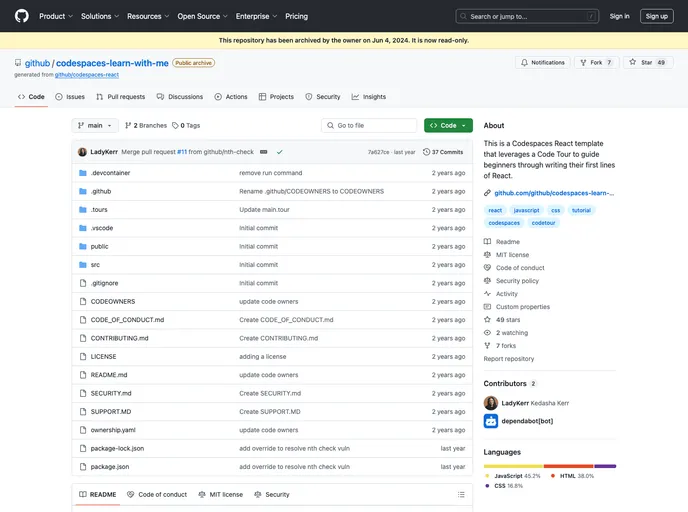The height and width of the screenshot is (512, 688).
Task: Focus the Go to file field
Action: 369,125
